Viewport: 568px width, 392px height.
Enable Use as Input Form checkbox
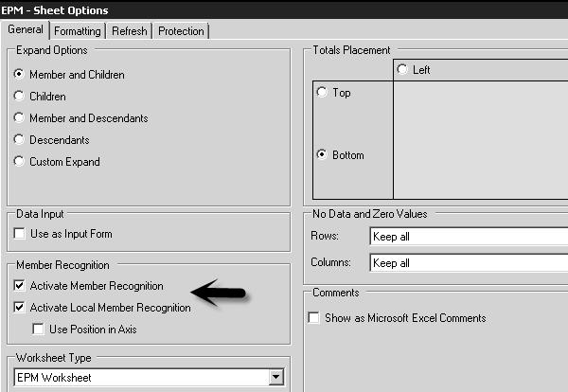coord(20,234)
